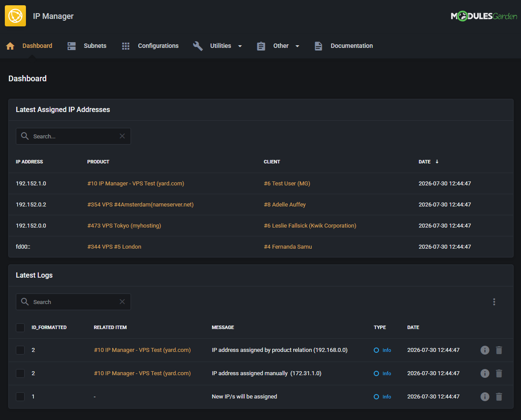521x420 pixels.
Task: Toggle the DATE column sort arrow
Action: (x=437, y=162)
